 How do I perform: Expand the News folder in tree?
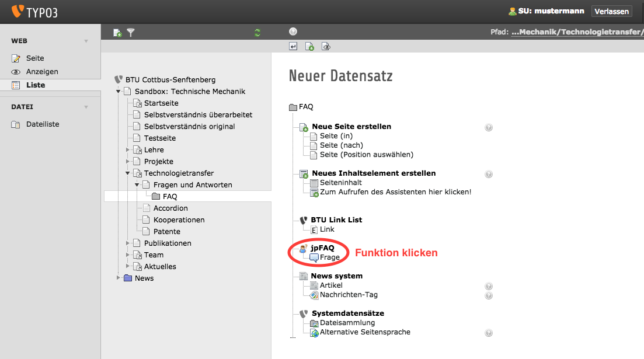click(119, 278)
